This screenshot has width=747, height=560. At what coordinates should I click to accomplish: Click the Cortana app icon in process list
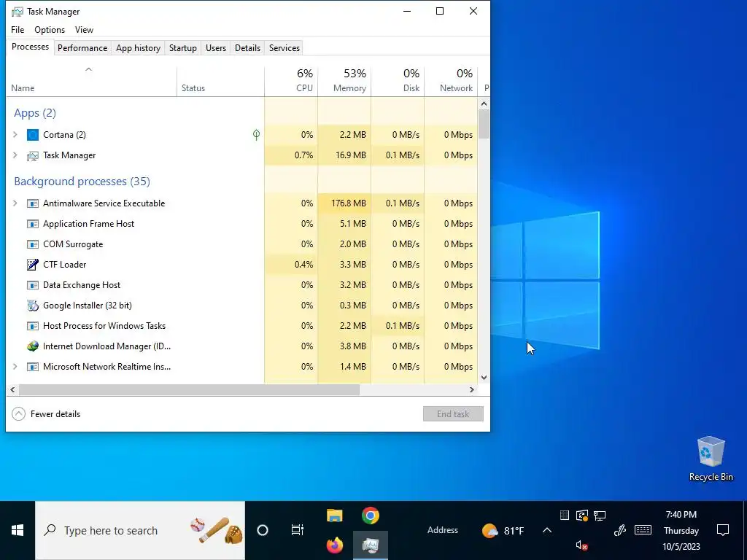click(x=32, y=135)
